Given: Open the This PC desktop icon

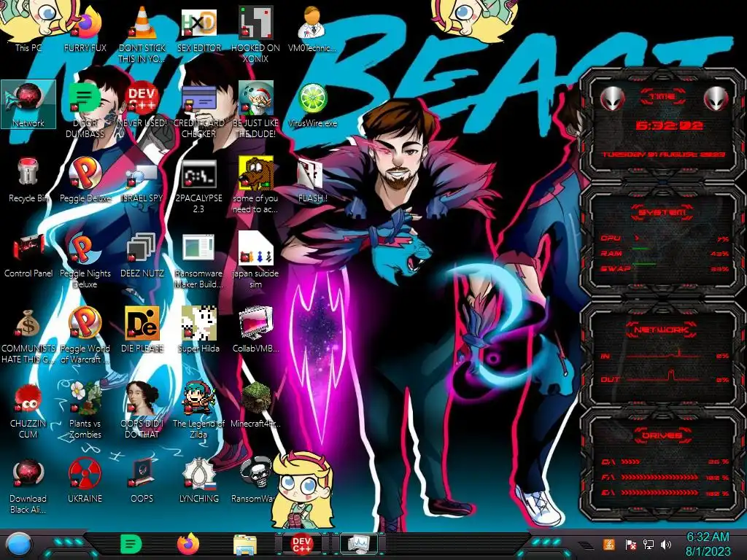Looking at the screenshot, I should tap(28, 28).
